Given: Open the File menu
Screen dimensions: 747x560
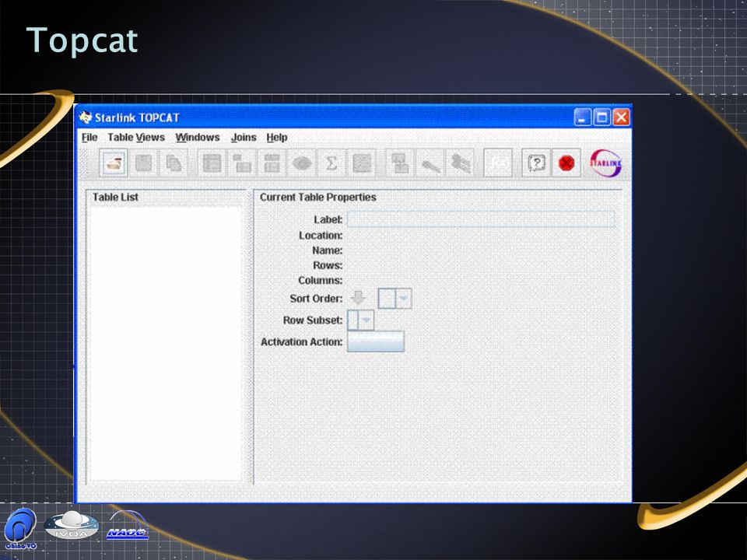Looking at the screenshot, I should (89, 137).
